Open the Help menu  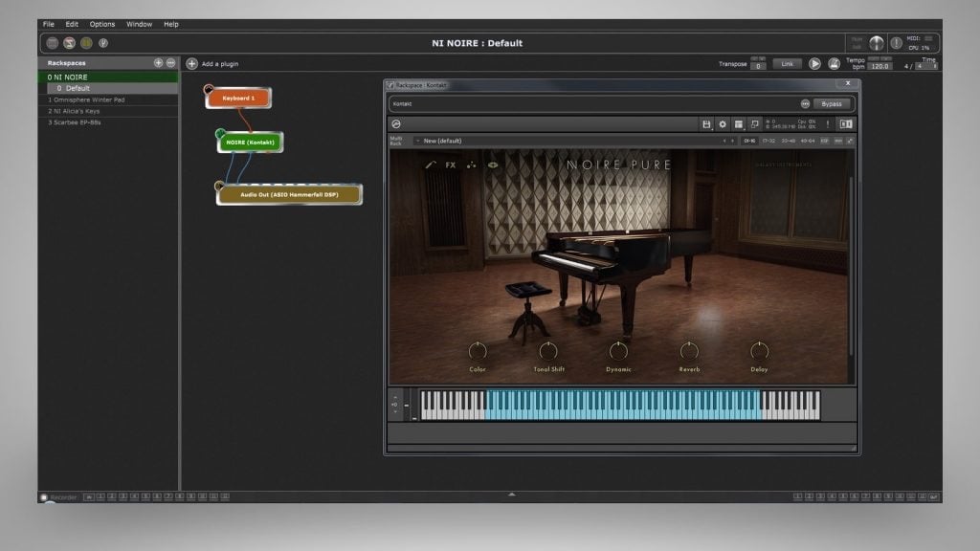point(171,24)
